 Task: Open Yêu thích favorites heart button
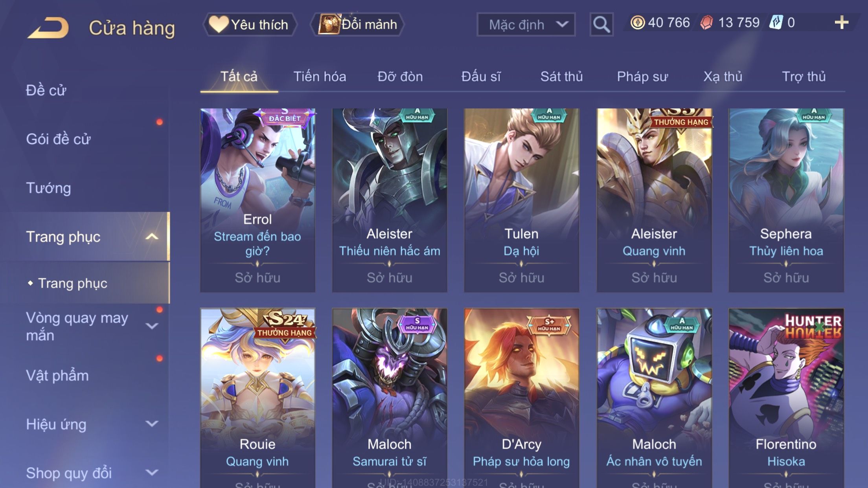[x=250, y=24]
